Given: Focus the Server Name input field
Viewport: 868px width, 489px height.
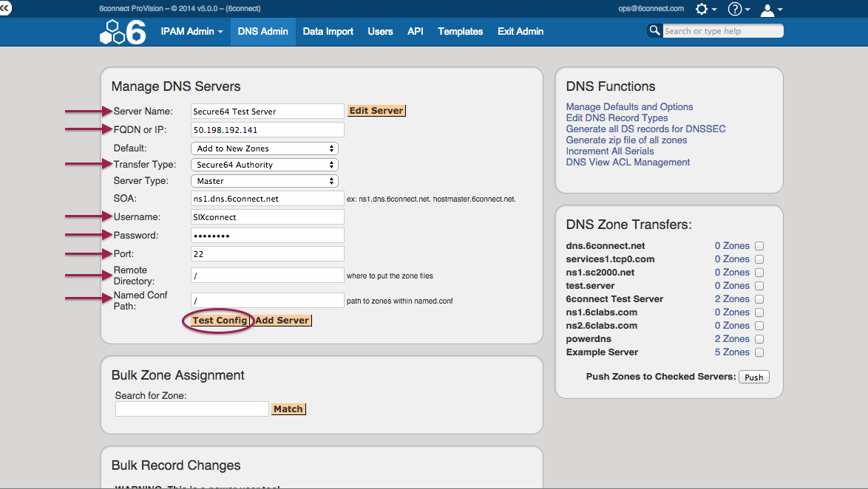Looking at the screenshot, I should click(x=268, y=112).
